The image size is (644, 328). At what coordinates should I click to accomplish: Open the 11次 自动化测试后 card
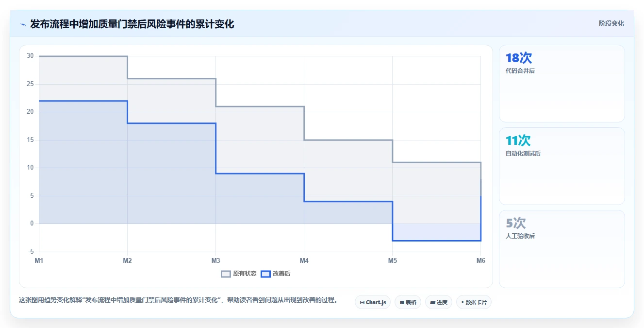(x=562, y=166)
